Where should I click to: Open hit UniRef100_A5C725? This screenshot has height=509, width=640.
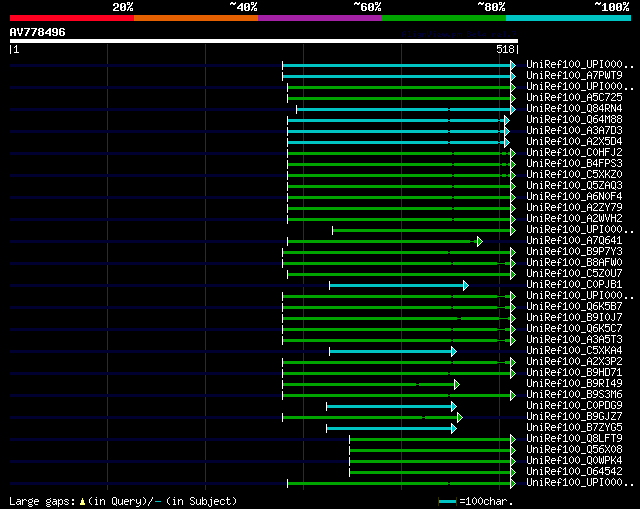(574, 98)
